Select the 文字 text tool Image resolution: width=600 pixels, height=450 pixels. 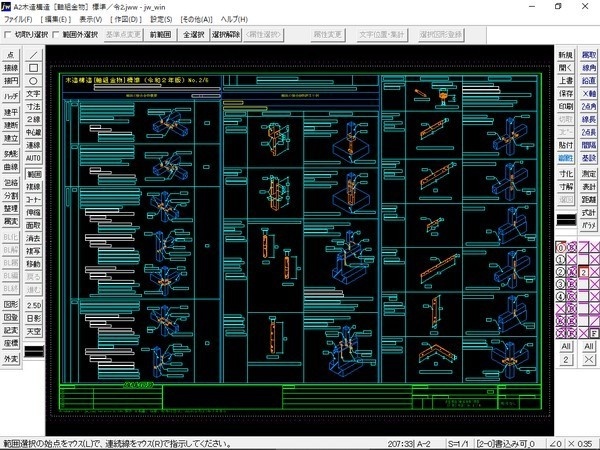pyautogui.click(x=33, y=94)
